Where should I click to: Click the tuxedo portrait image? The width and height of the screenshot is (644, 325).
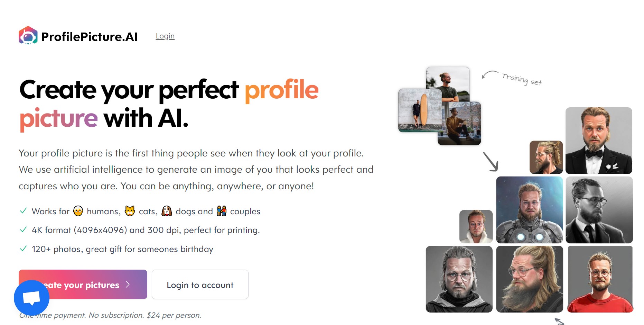click(599, 140)
